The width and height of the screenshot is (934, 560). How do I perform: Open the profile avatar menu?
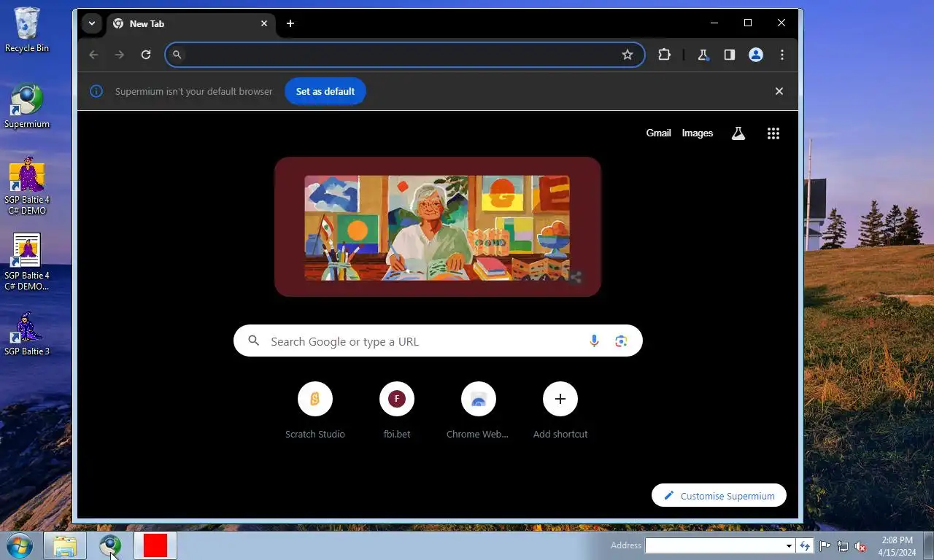756,55
